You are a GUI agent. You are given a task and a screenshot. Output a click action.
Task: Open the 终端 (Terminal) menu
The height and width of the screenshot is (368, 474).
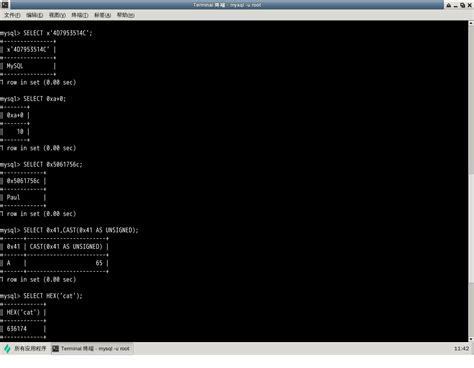(80, 15)
